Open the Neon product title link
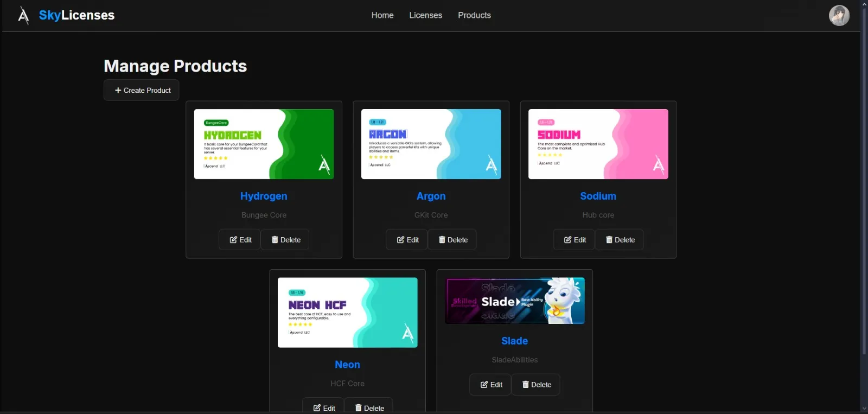Image resolution: width=868 pixels, height=414 pixels. 347,365
